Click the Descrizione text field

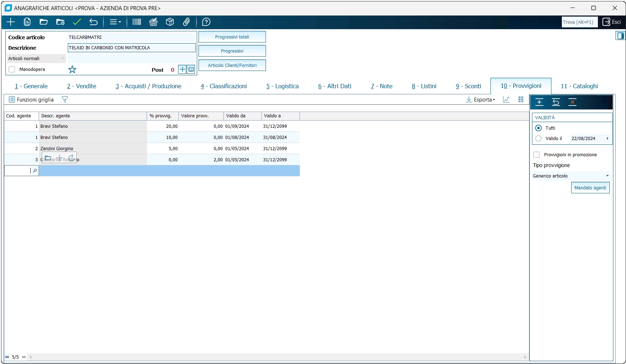132,48
